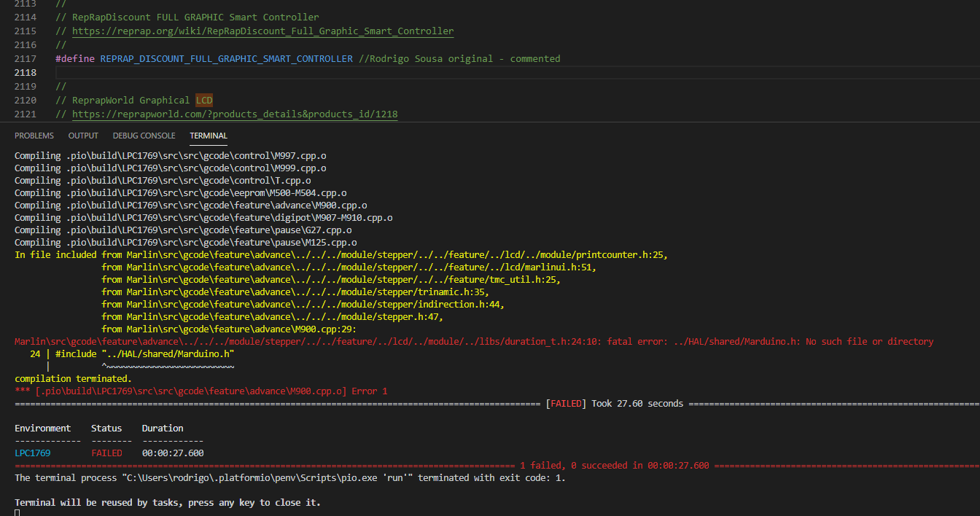Click the Duration column header in terminal

click(x=163, y=428)
